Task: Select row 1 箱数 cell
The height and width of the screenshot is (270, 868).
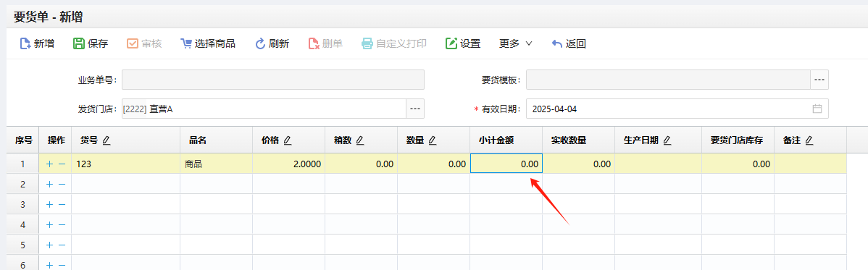Action: tap(362, 164)
